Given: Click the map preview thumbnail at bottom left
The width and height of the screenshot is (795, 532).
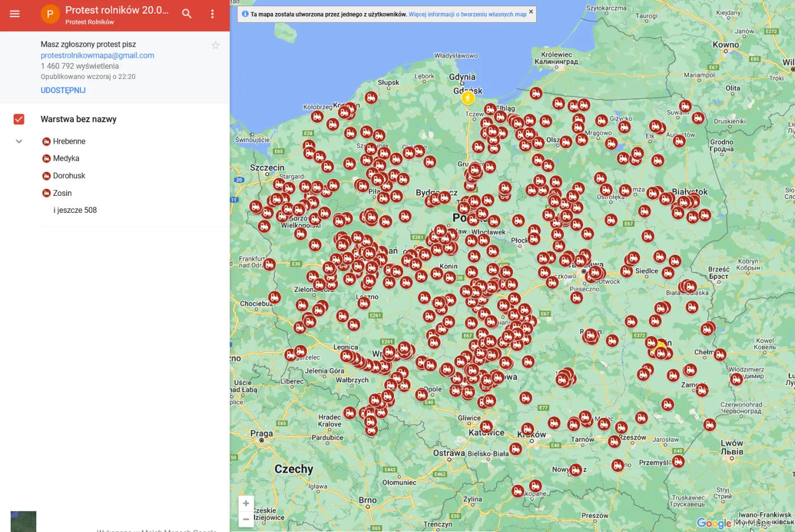Looking at the screenshot, I should [x=23, y=520].
